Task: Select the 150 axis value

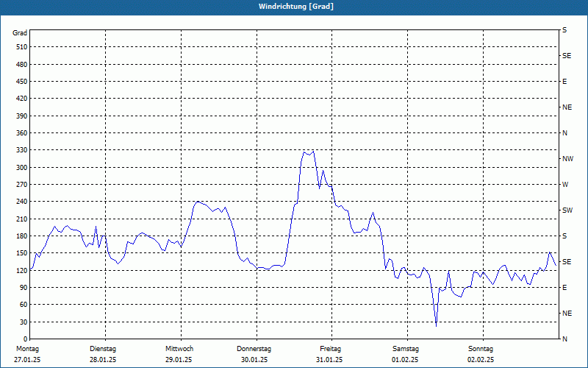Action: click(x=22, y=253)
